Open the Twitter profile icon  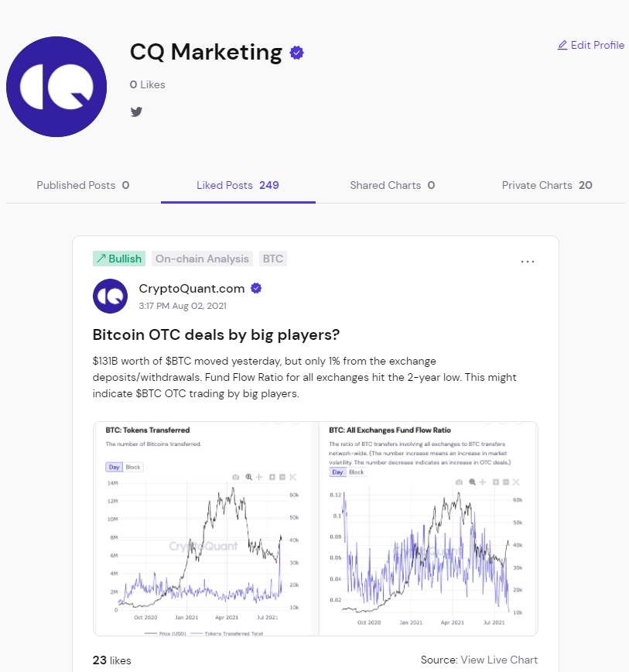[x=137, y=111]
